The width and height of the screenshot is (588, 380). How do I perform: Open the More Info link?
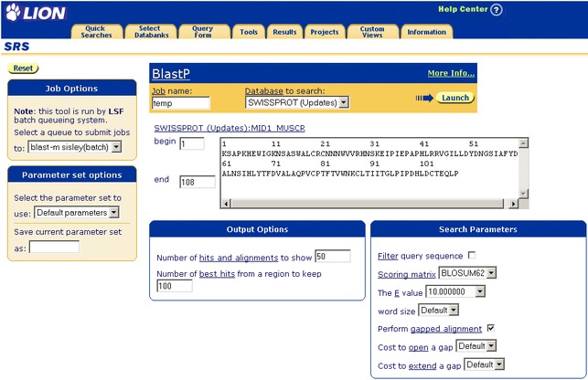pyautogui.click(x=451, y=73)
